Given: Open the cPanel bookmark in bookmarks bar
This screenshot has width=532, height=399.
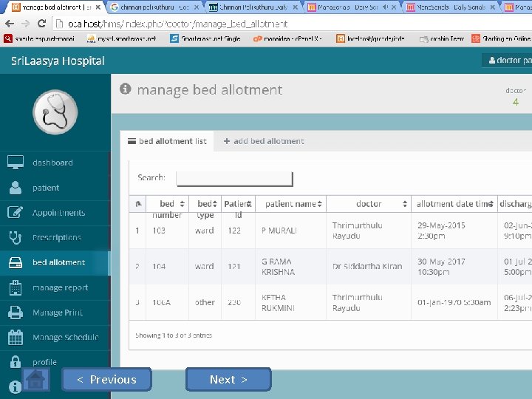Looking at the screenshot, I should coord(287,38).
